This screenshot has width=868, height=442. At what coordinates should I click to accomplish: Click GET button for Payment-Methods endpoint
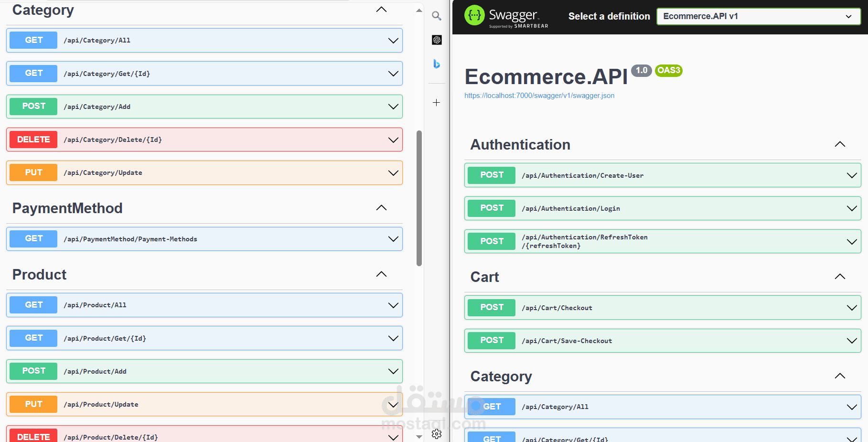click(x=33, y=238)
